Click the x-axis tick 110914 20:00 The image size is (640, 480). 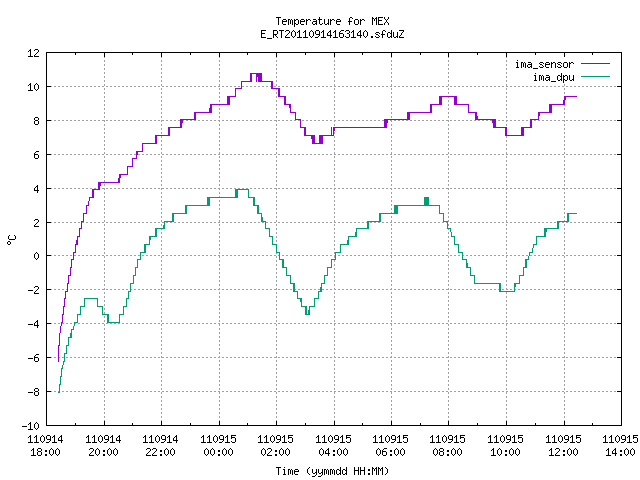coord(104,446)
